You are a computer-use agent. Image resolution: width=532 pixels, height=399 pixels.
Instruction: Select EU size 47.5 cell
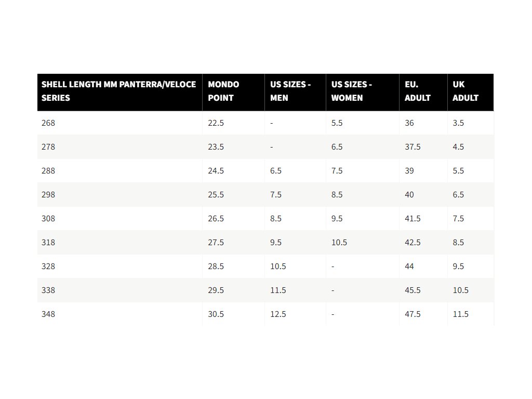pos(413,314)
